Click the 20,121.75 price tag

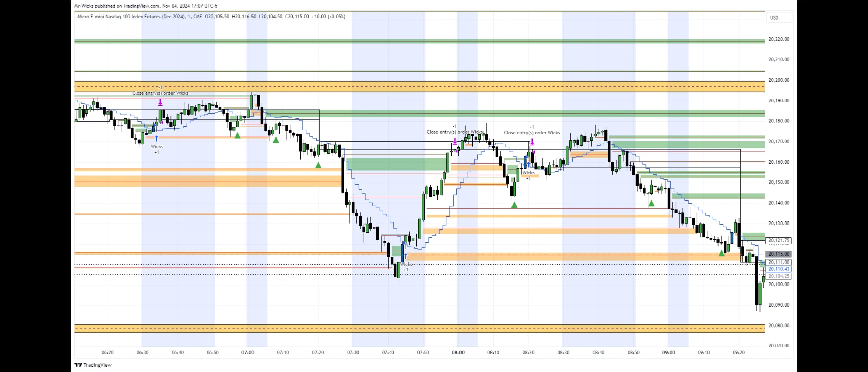[x=778, y=240]
